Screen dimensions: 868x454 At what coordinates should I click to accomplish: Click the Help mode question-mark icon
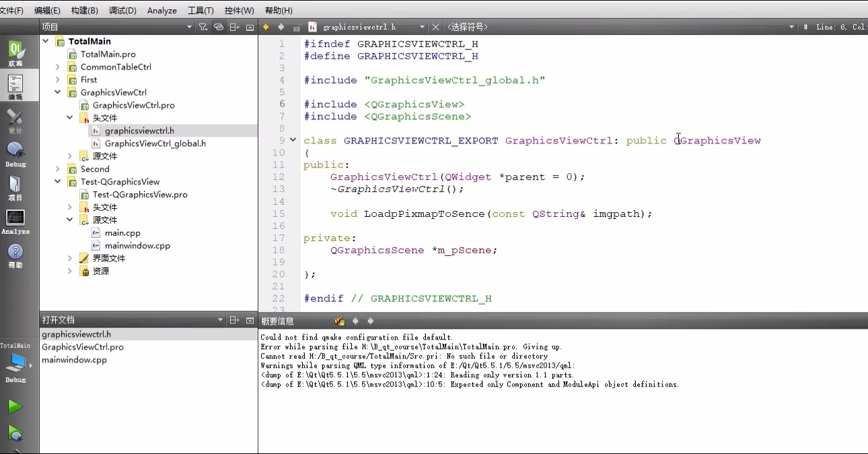[x=15, y=255]
